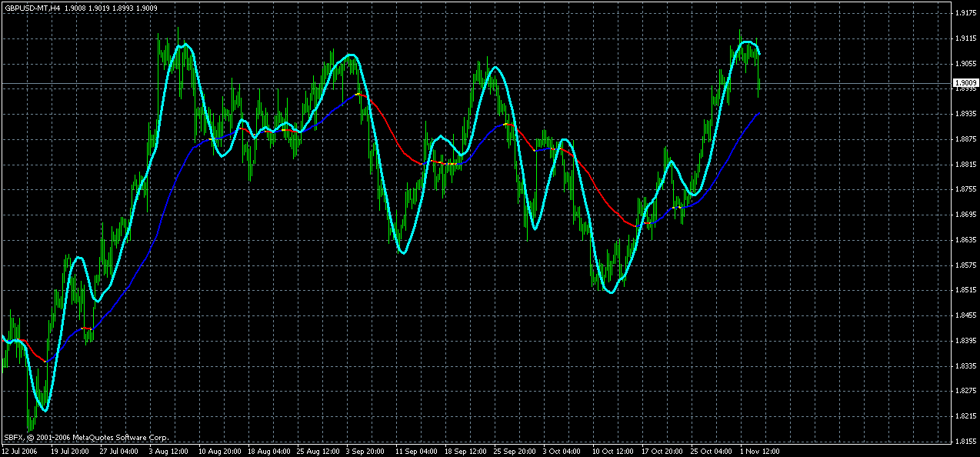Click the 1.9175 price scale label

[x=965, y=13]
